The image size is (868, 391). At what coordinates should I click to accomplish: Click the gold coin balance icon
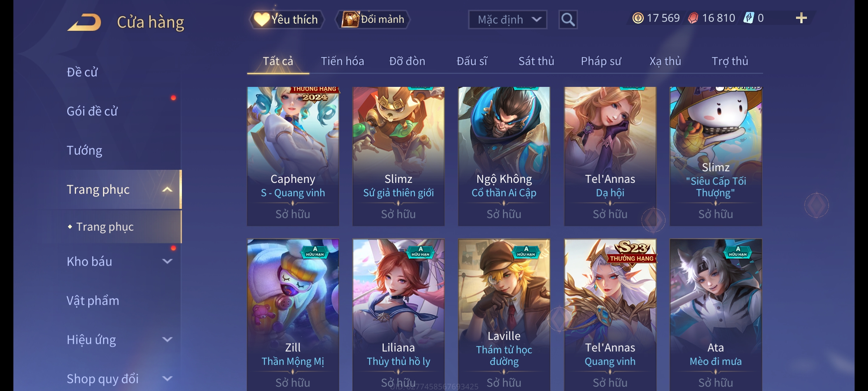click(x=638, y=18)
